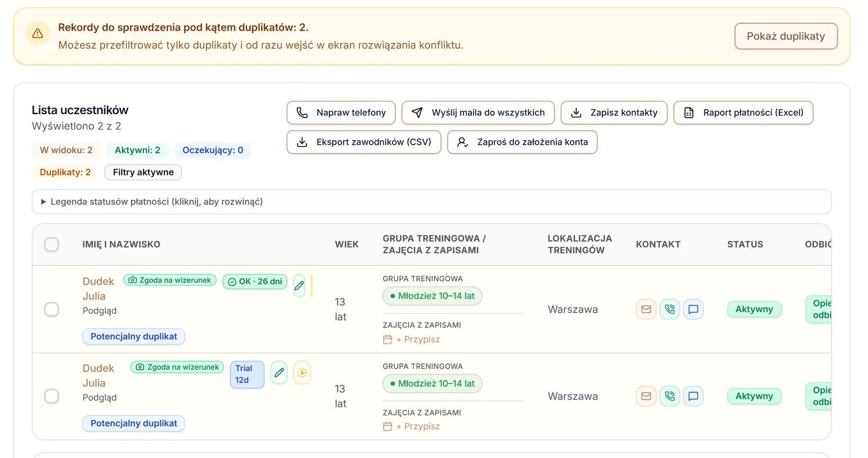Image resolution: width=868 pixels, height=458 pixels.
Task: Click the email icon in first Dudek Julia row
Action: click(x=646, y=309)
